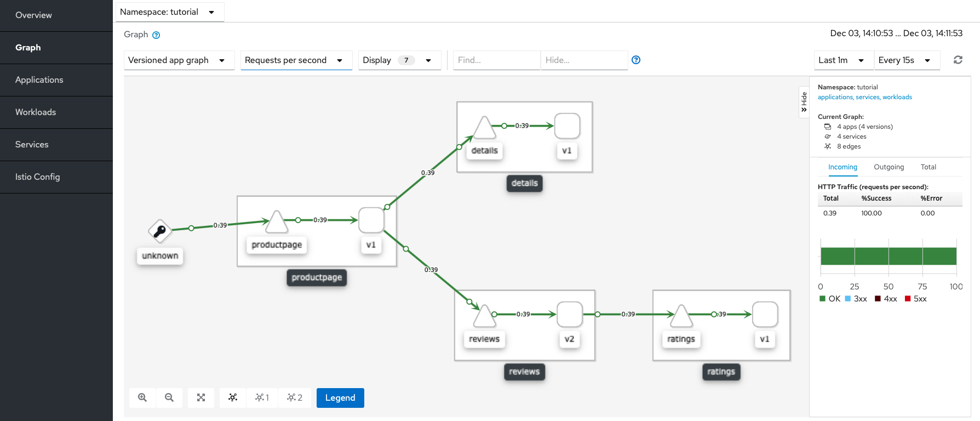Select graph layout style 2
This screenshot has height=421, width=980.
(295, 398)
